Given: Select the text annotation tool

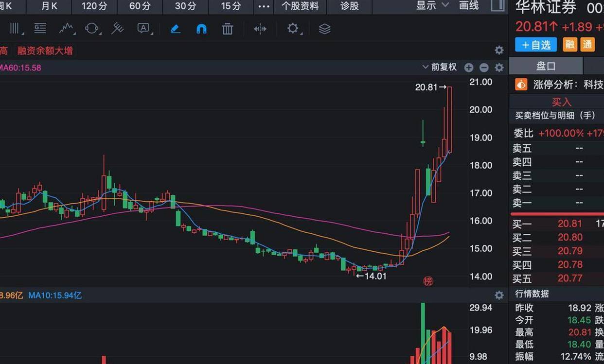Looking at the screenshot, I should (x=143, y=29).
